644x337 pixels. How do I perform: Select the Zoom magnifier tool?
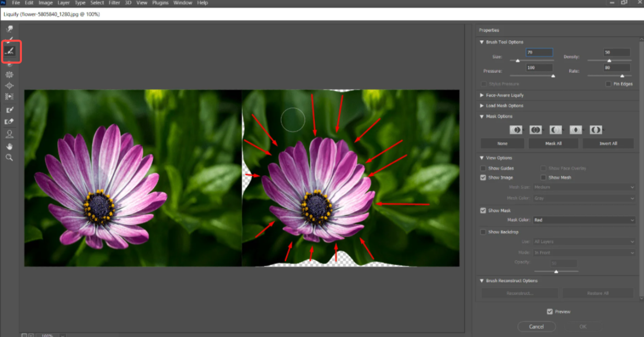coord(9,157)
